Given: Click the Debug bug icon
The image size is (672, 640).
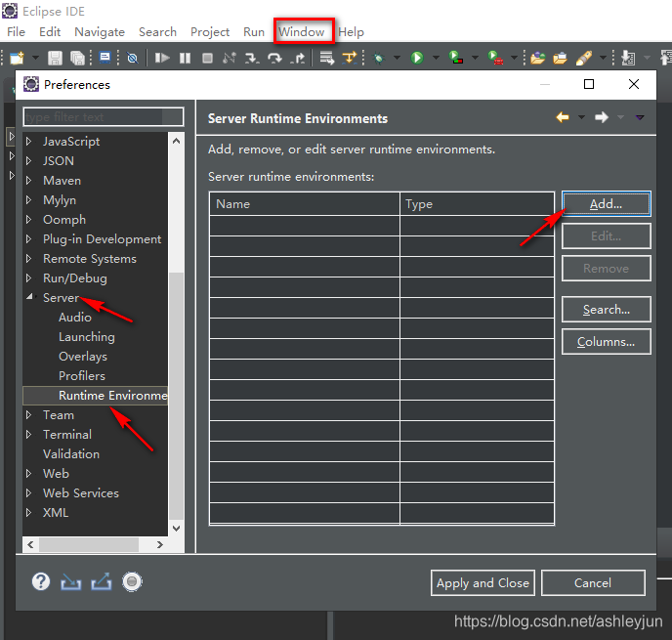Looking at the screenshot, I should [x=379, y=58].
